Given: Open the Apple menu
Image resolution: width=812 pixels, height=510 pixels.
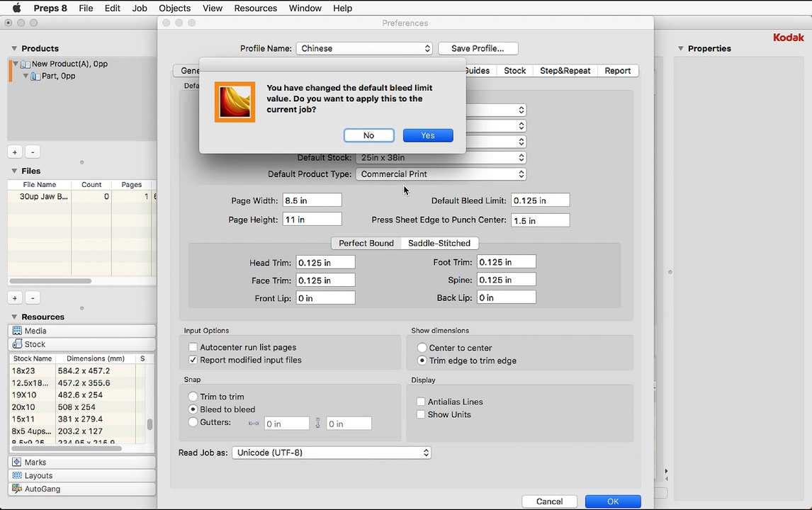Looking at the screenshot, I should 16,8.
